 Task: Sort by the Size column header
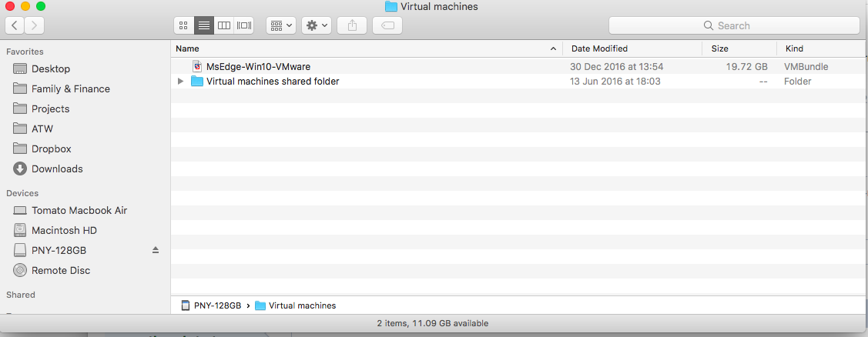click(x=739, y=48)
